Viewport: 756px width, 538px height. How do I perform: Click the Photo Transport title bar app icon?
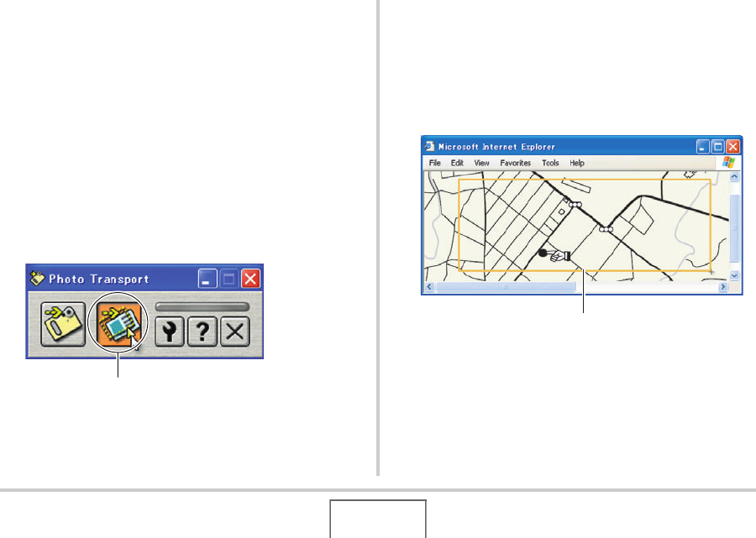(x=37, y=279)
